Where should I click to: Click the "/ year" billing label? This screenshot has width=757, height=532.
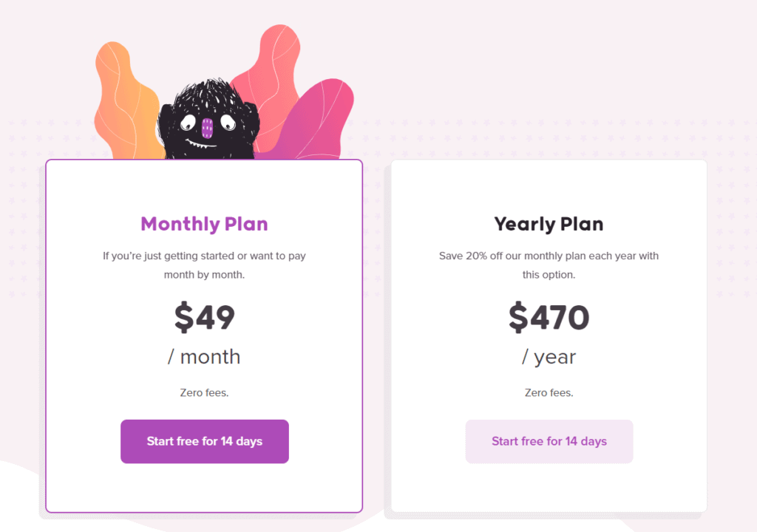(549, 357)
